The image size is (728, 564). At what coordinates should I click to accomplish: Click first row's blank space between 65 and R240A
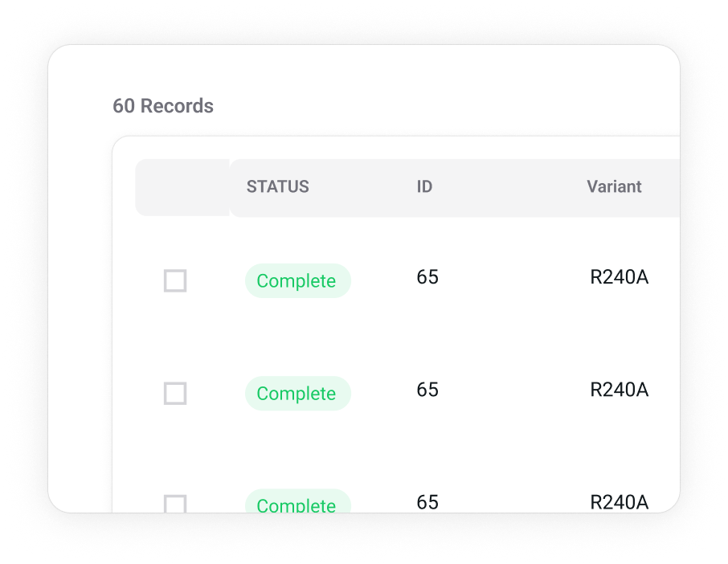click(x=514, y=278)
